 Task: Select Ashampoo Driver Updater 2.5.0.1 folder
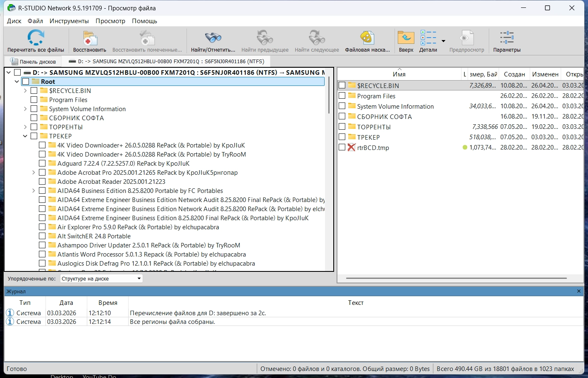(x=148, y=245)
